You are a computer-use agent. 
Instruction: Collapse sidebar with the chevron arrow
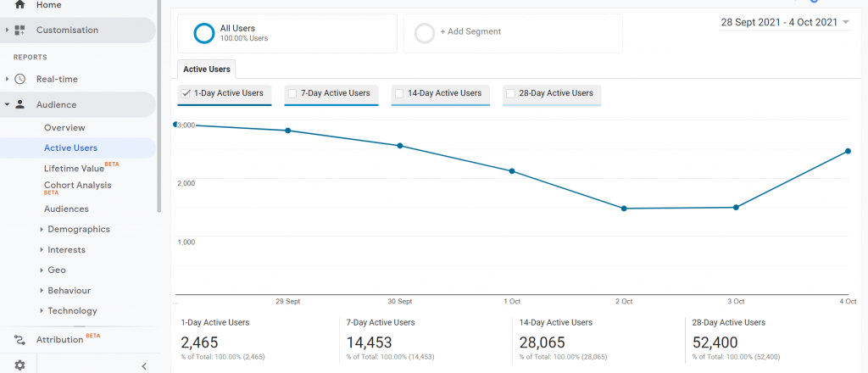point(143,365)
